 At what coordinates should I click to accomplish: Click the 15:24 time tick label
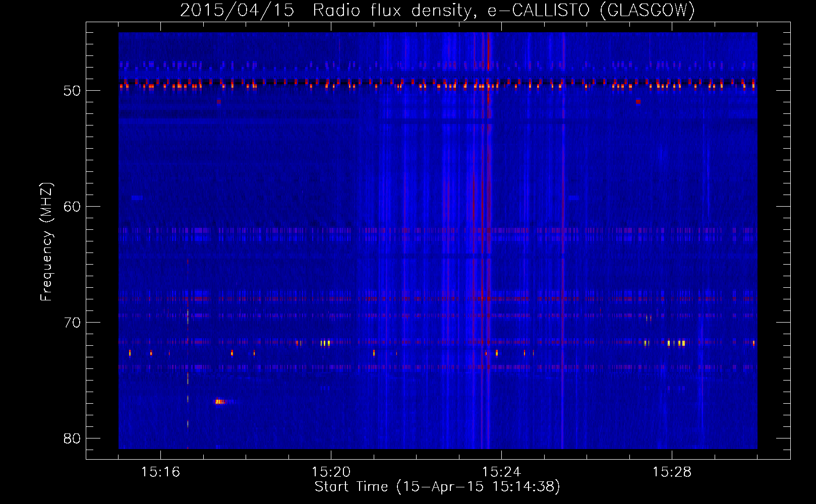point(501,472)
